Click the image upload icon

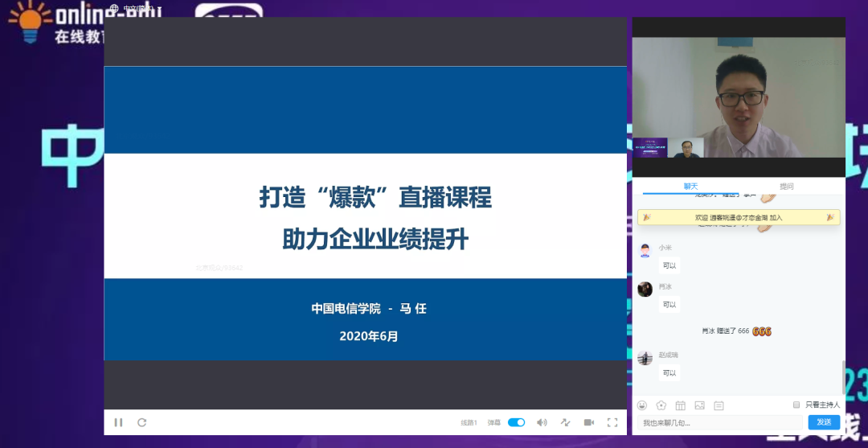(699, 405)
